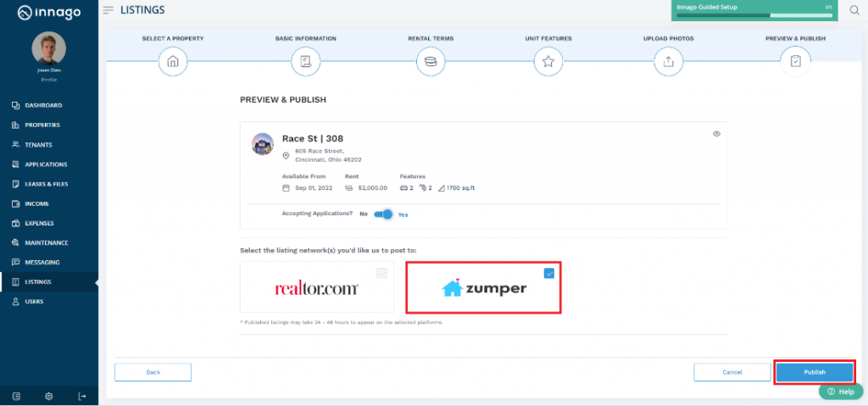Collapse sidebar with the hamburger menu icon

(x=108, y=10)
